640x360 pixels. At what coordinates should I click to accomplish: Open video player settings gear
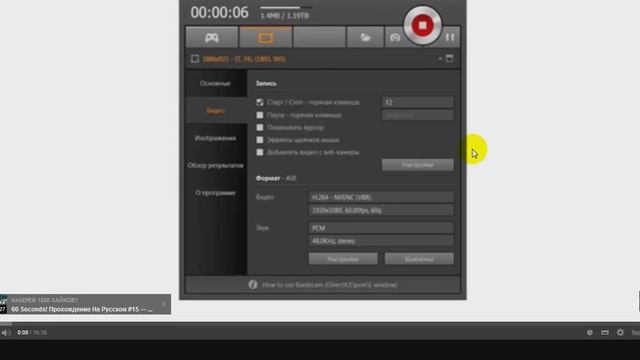620,333
